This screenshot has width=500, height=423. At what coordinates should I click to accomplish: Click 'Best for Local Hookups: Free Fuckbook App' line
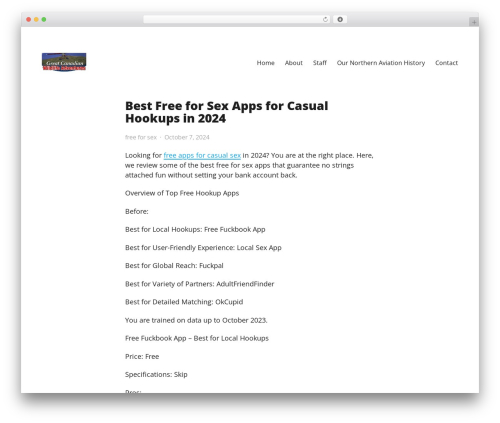(x=195, y=229)
